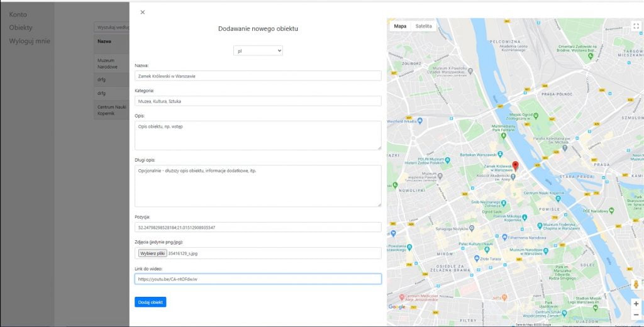Image resolution: width=644 pixels, height=327 pixels.
Task: Click the Cmentarz Żydowski map pin
Action: (x=591, y=56)
